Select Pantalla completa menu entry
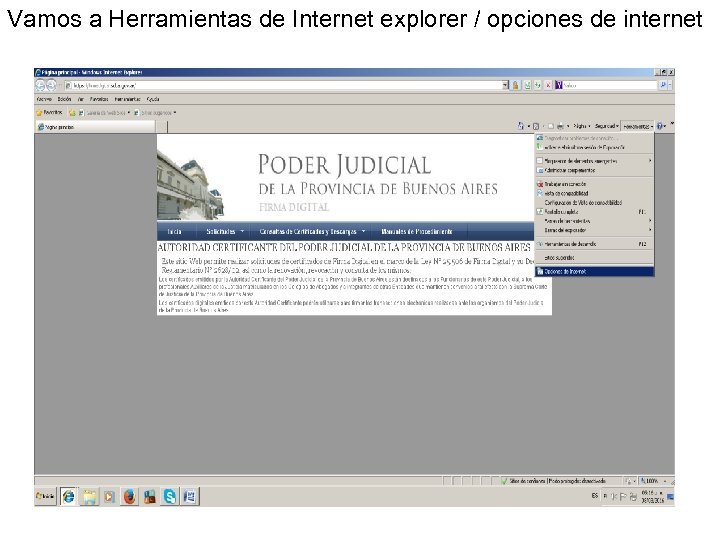The image size is (720, 540). click(595, 212)
